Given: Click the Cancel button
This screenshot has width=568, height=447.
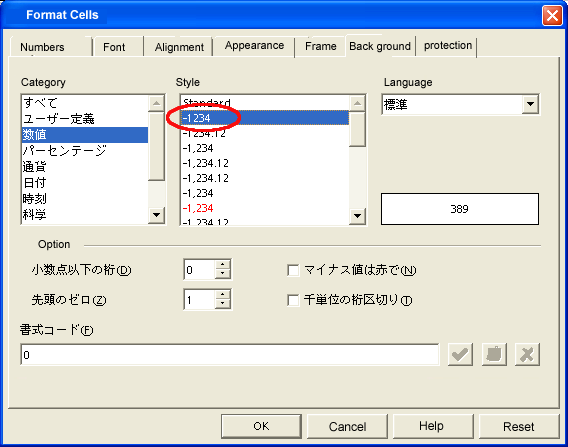Looking at the screenshot, I should pyautogui.click(x=347, y=426).
